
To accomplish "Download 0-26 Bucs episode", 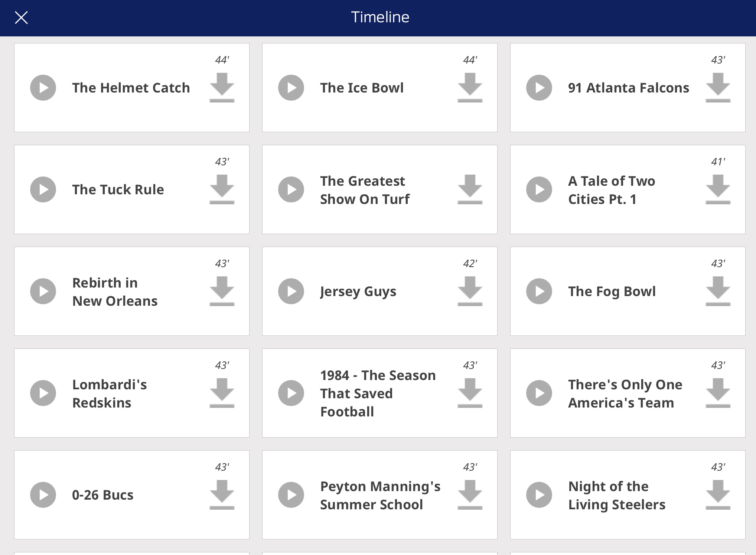I will (x=222, y=495).
